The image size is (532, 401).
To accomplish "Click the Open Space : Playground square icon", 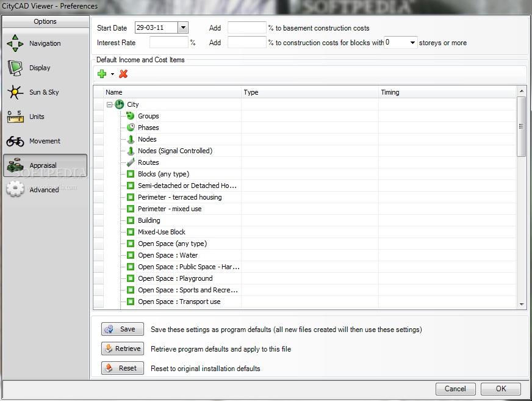I will [x=131, y=278].
